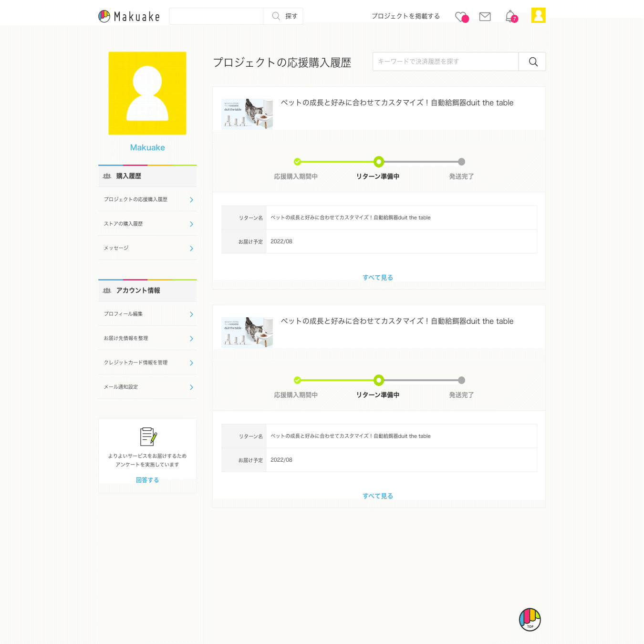This screenshot has width=644, height=644.
Task: Click the 探す search icon
Action: tap(276, 16)
